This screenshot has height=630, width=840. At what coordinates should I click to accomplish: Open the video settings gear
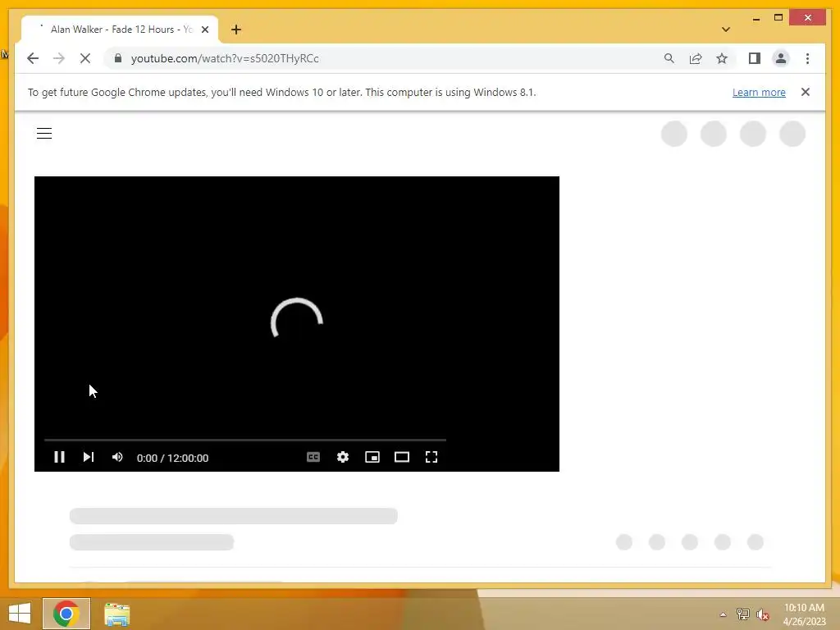343,457
